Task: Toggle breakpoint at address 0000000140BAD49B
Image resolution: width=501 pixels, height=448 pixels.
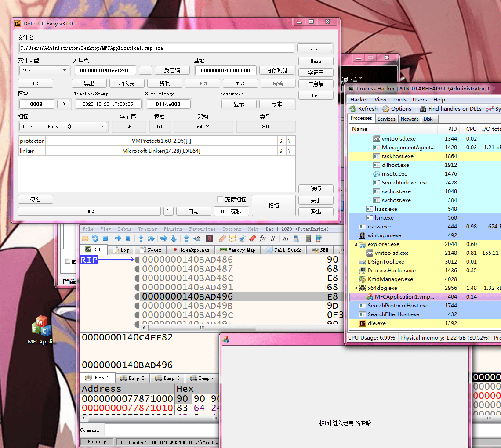Action: click(x=137, y=306)
